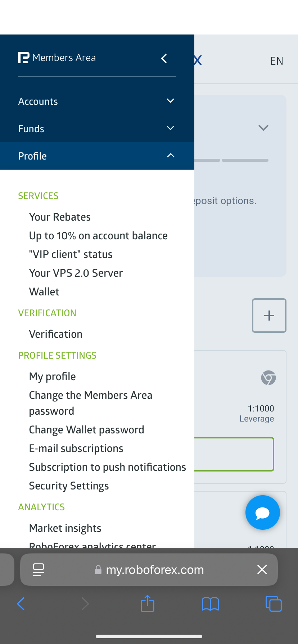Expand the Accounts menu section

97,101
